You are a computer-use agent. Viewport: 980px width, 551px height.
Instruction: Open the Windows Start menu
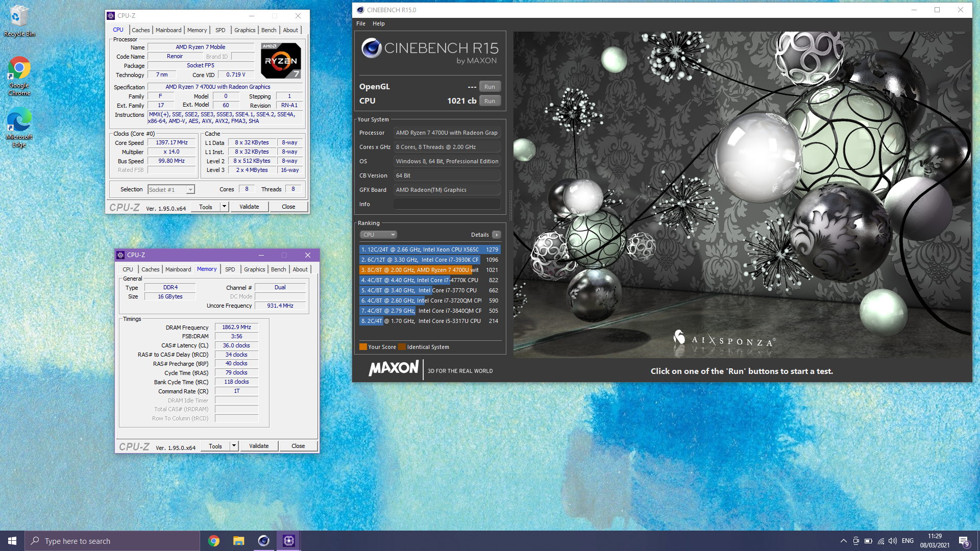tap(12, 541)
